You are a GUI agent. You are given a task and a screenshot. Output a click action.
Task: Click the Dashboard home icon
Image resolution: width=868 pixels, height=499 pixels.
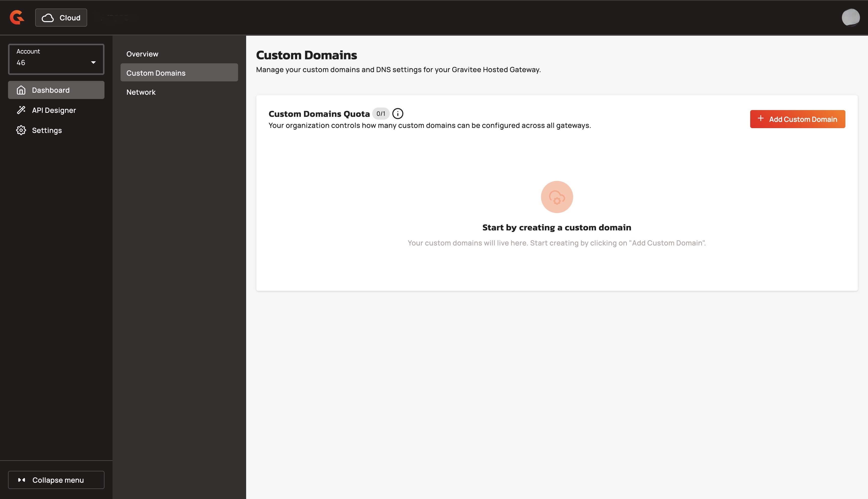coord(21,90)
